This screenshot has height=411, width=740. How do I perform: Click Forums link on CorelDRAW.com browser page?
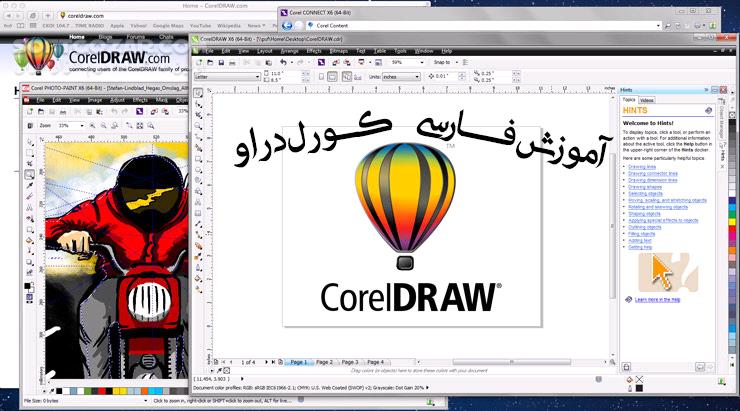pos(135,37)
